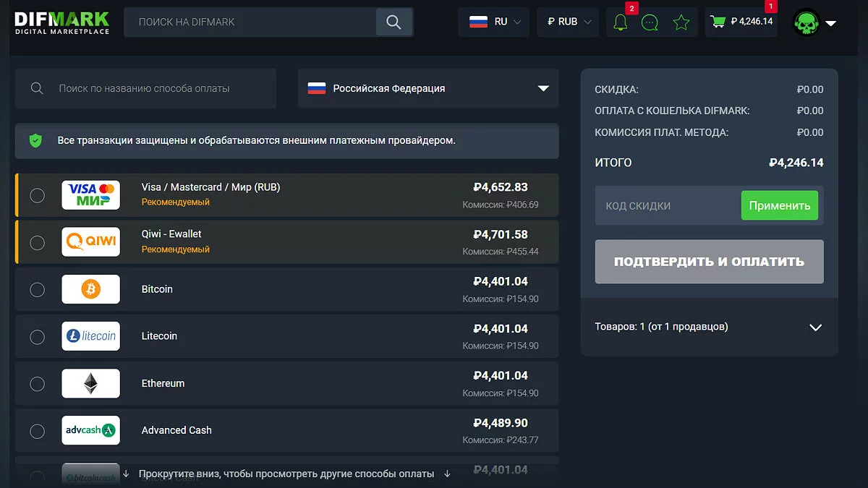The image size is (868, 488).
Task: Expand the Российская Федерация country selector
Action: (428, 88)
